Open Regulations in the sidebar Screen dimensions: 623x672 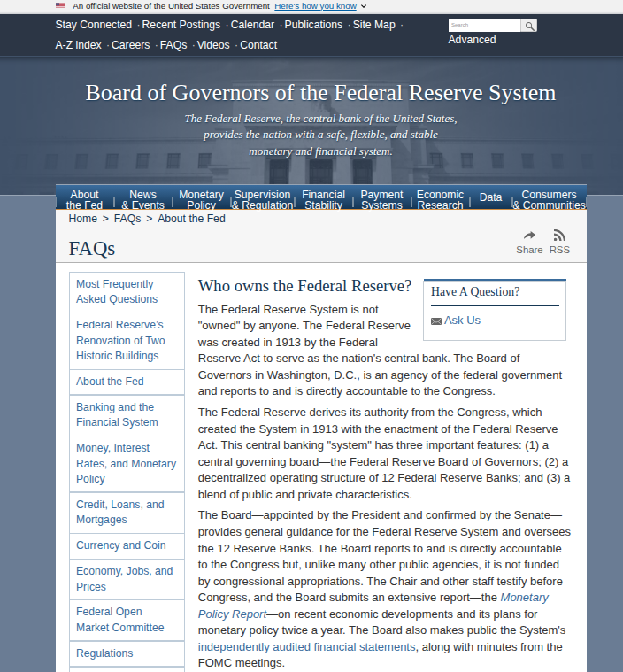127,653
